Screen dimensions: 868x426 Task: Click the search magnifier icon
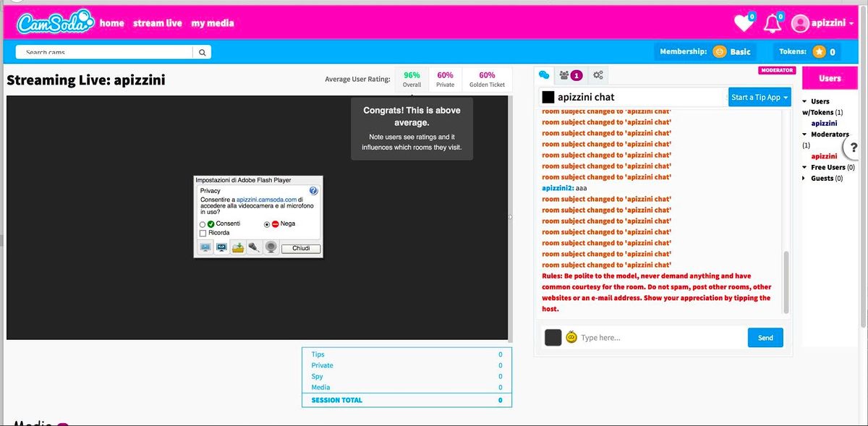(203, 52)
